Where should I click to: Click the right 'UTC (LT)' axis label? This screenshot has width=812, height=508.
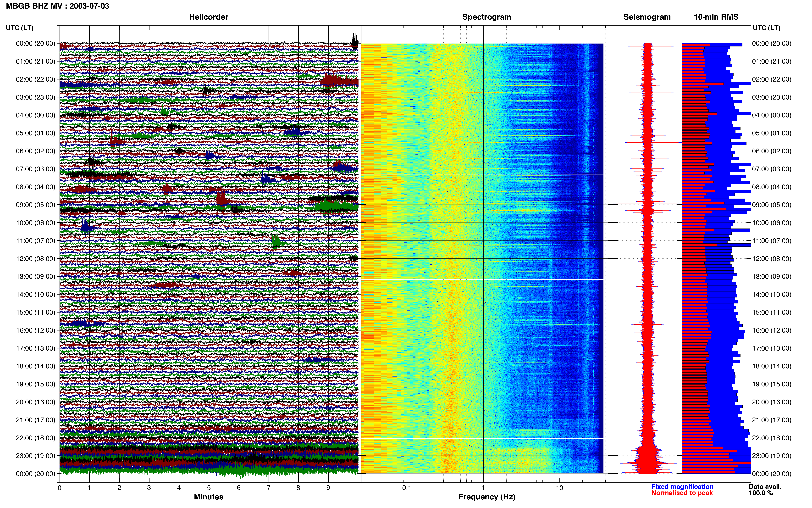(766, 28)
